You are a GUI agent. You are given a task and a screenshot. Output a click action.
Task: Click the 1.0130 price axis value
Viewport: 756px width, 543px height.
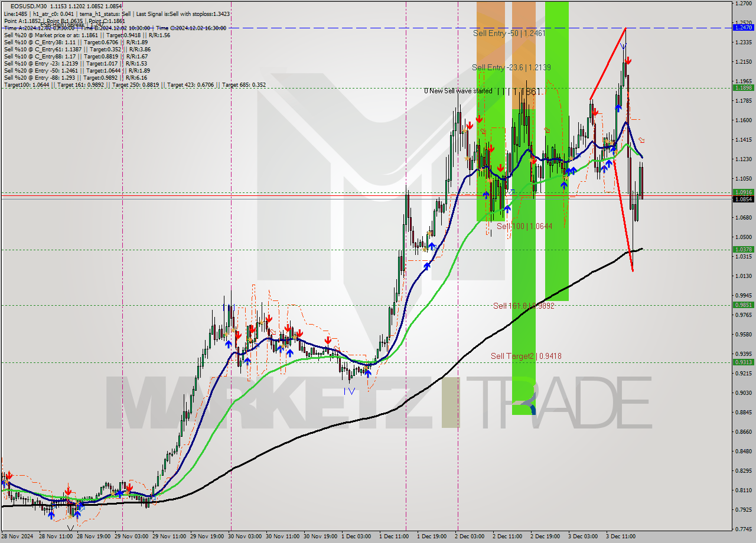[743, 276]
